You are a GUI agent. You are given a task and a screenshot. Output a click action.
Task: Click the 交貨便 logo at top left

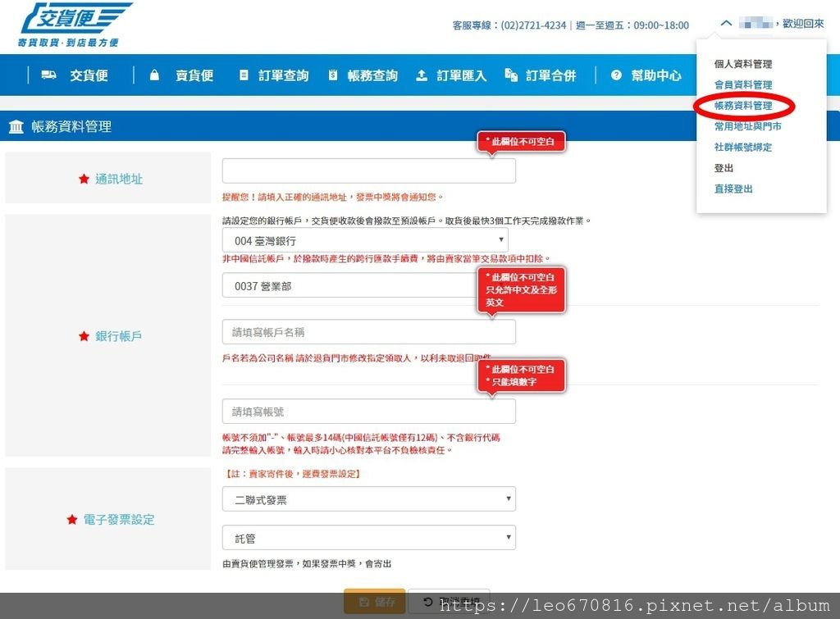click(75, 25)
